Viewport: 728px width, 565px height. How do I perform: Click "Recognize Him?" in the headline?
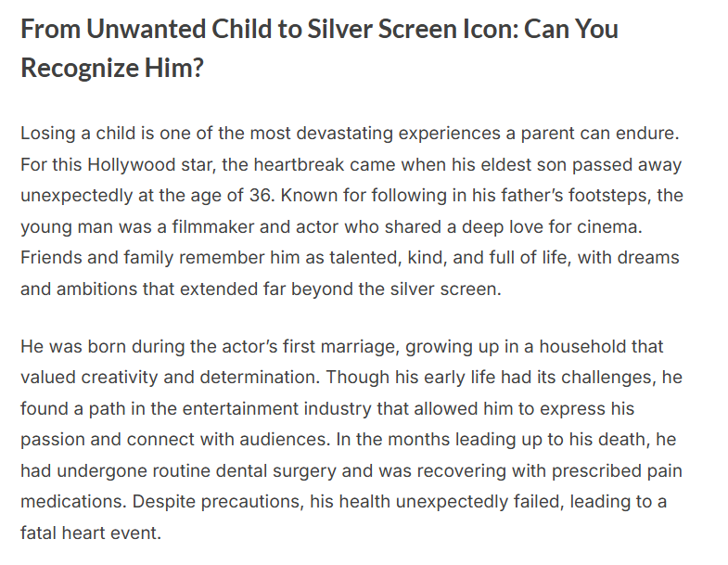click(x=111, y=69)
